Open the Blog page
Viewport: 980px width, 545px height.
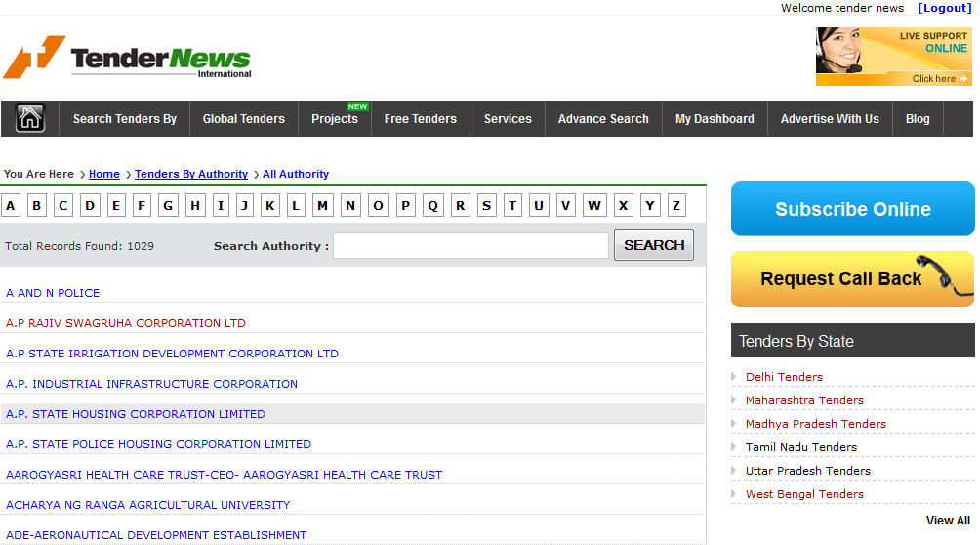[918, 119]
